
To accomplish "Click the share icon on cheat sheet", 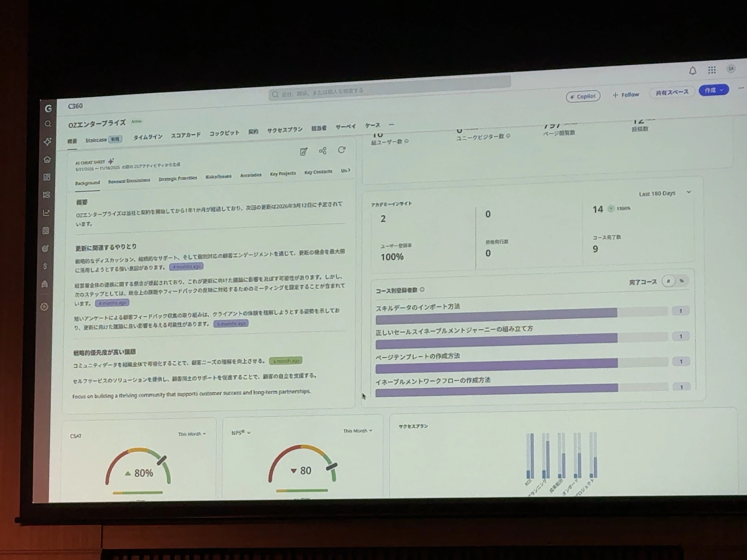I will coord(322,151).
